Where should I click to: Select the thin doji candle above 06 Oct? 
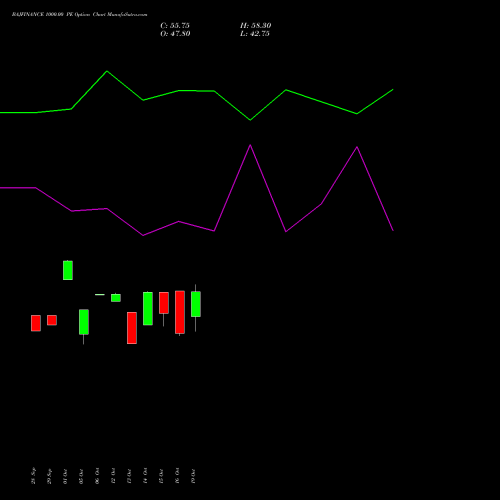(x=100, y=295)
